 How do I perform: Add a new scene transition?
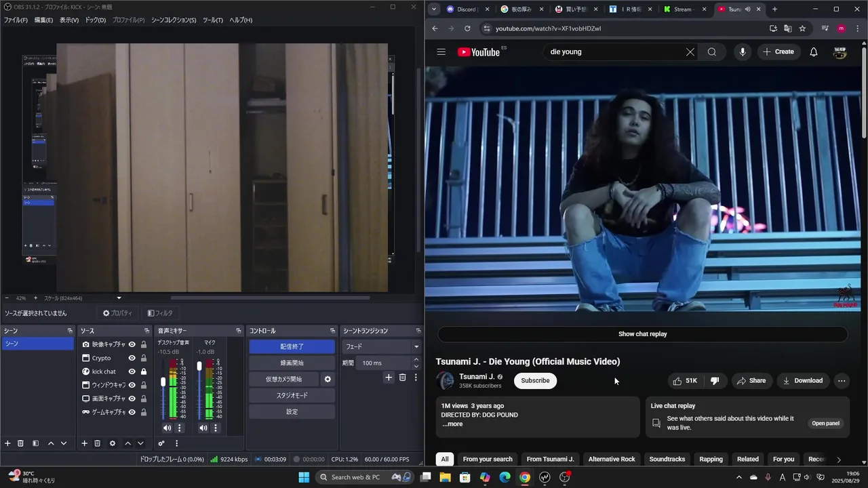click(x=389, y=378)
